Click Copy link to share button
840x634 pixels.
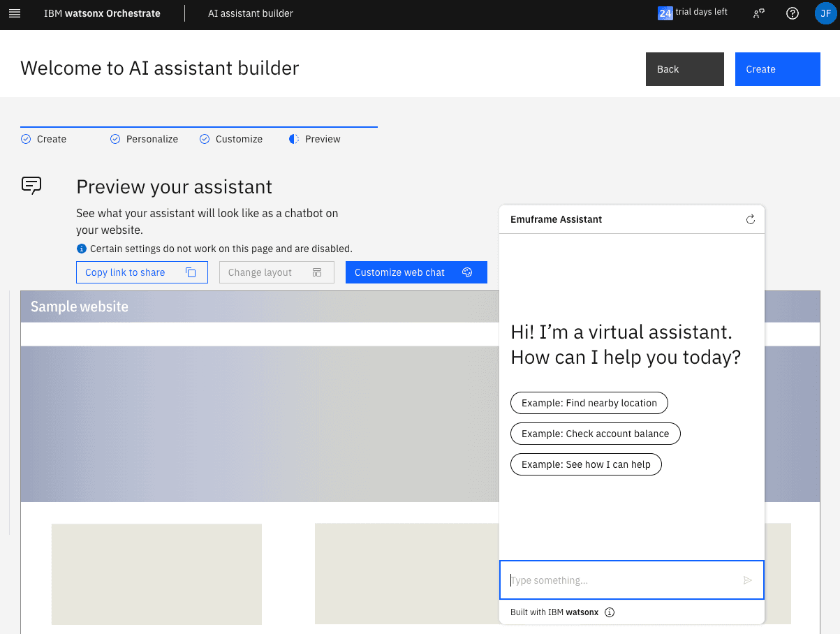click(x=142, y=272)
